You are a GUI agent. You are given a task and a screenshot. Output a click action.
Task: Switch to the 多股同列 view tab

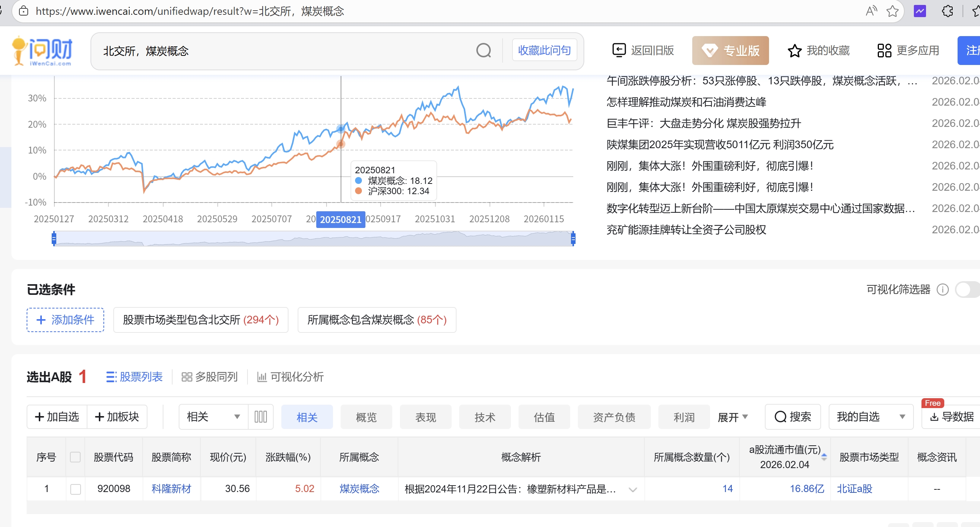[x=209, y=377]
